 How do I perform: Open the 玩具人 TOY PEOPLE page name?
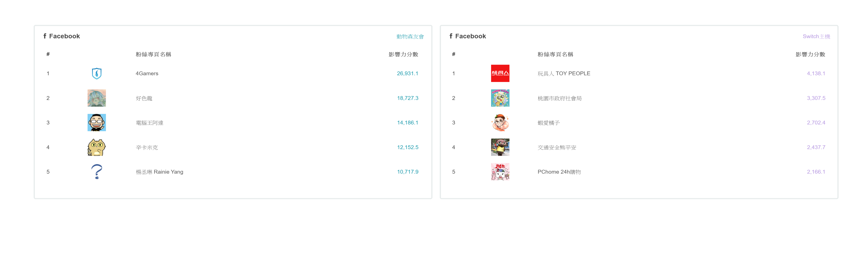564,73
